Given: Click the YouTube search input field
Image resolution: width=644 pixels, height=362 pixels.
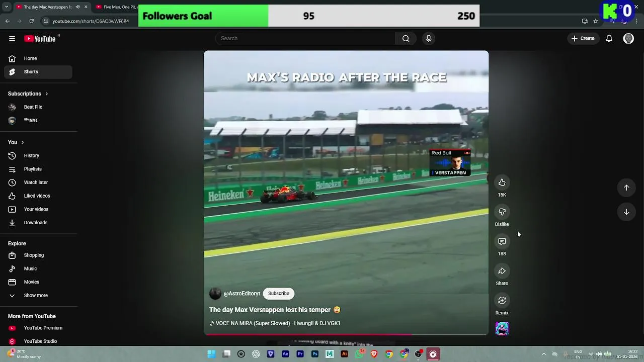Looking at the screenshot, I should pyautogui.click(x=306, y=39).
